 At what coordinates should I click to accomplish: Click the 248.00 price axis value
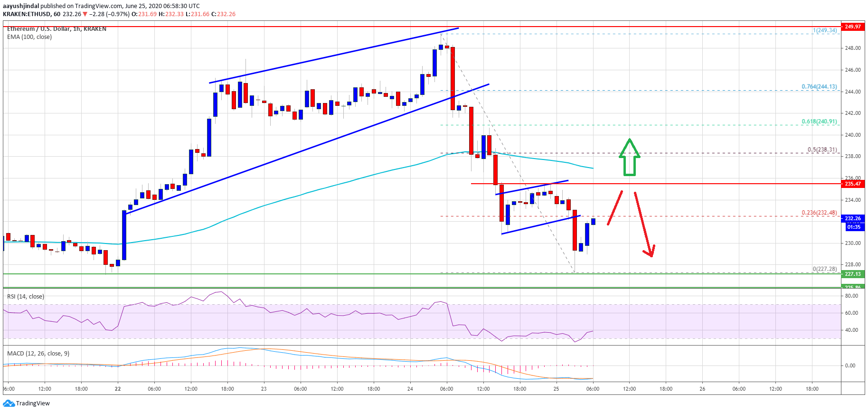(x=853, y=48)
